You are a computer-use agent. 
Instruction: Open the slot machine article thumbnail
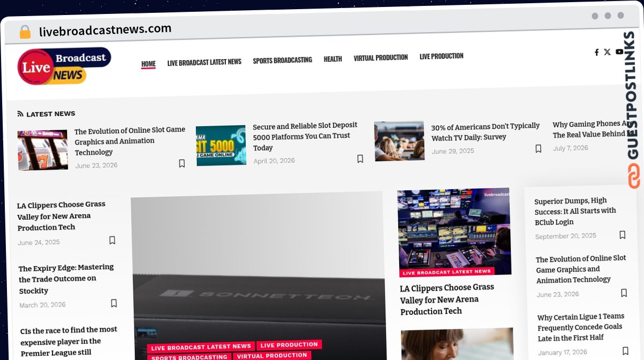pyautogui.click(x=42, y=150)
